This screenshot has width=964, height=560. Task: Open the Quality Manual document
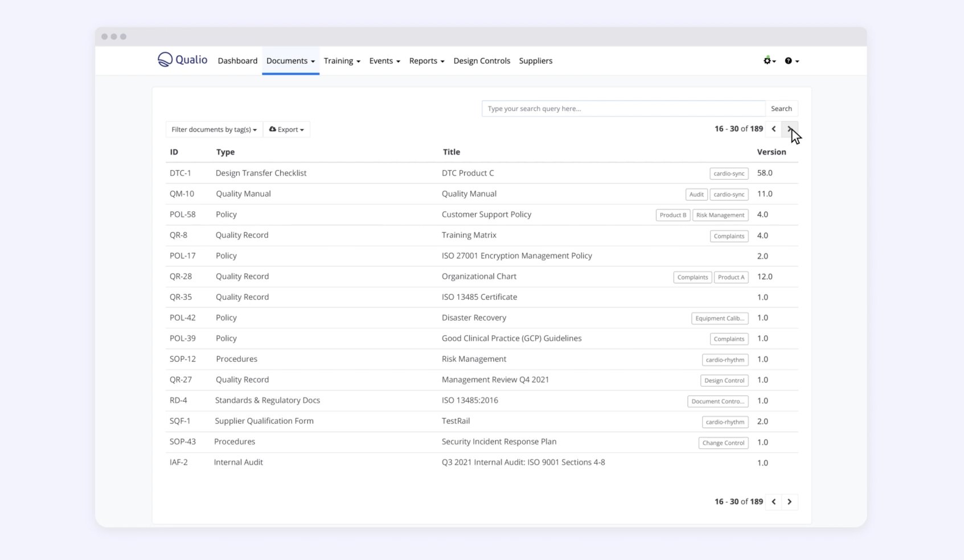(469, 193)
